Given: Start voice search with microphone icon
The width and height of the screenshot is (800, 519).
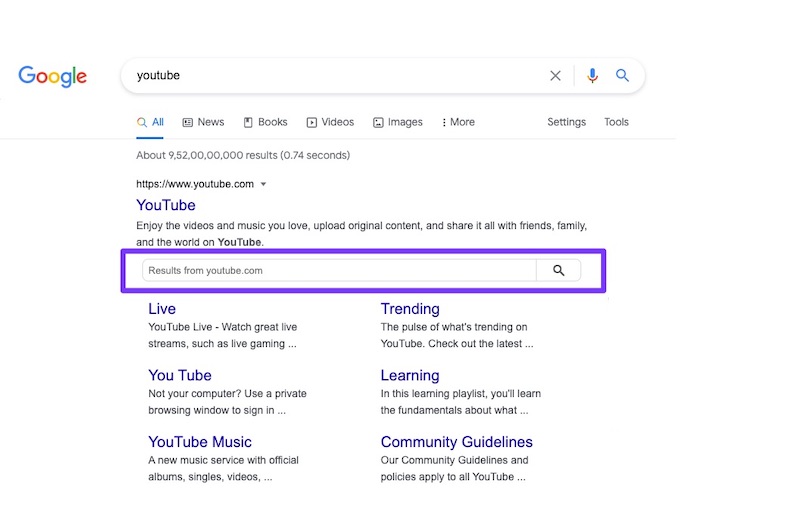Looking at the screenshot, I should [x=592, y=76].
